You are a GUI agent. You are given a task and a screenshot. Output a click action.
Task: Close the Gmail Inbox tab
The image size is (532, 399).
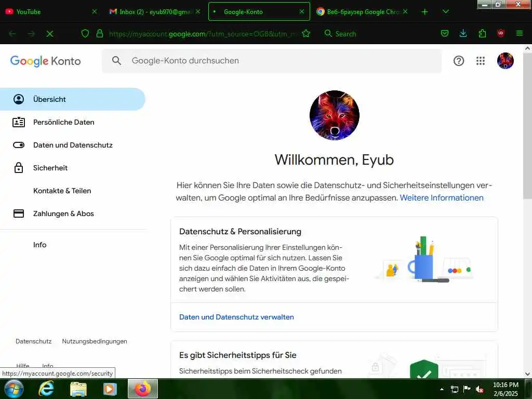click(x=198, y=11)
